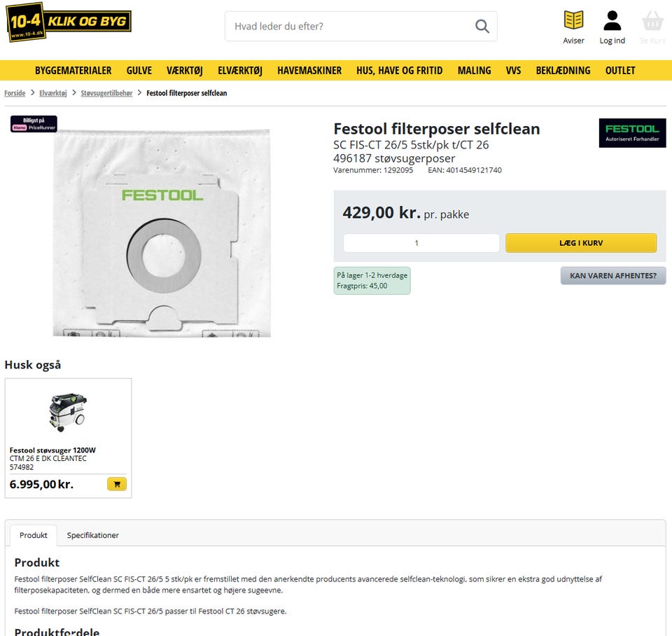Open the Elværktøj menu
This screenshot has height=636, width=672.
[x=240, y=71]
